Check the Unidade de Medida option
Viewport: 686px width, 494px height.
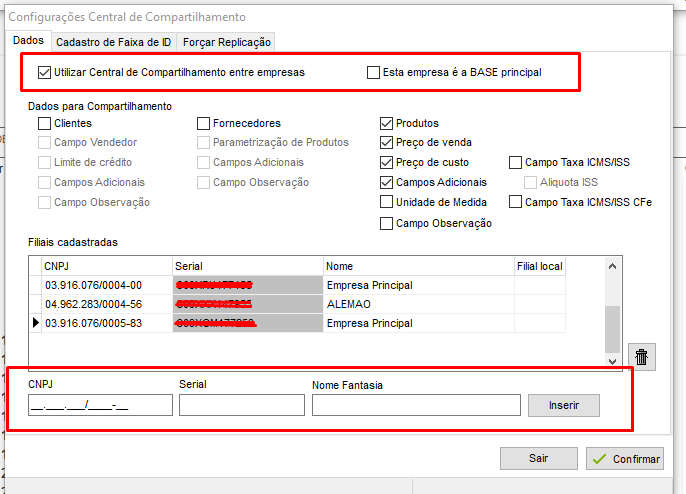[387, 202]
